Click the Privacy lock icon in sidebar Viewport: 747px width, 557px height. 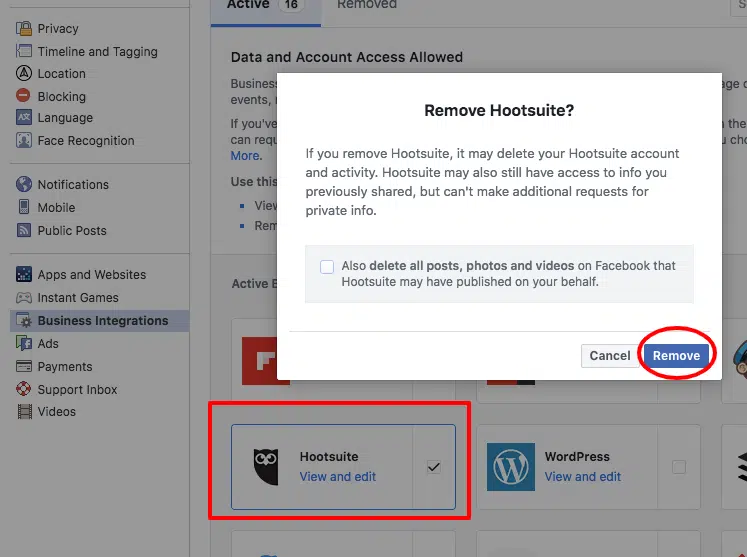click(x=23, y=29)
